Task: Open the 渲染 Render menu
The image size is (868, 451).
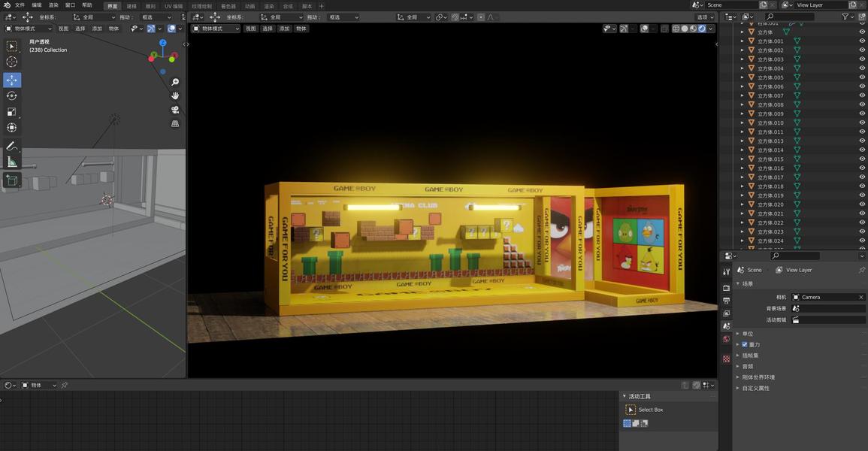Action: coord(53,5)
